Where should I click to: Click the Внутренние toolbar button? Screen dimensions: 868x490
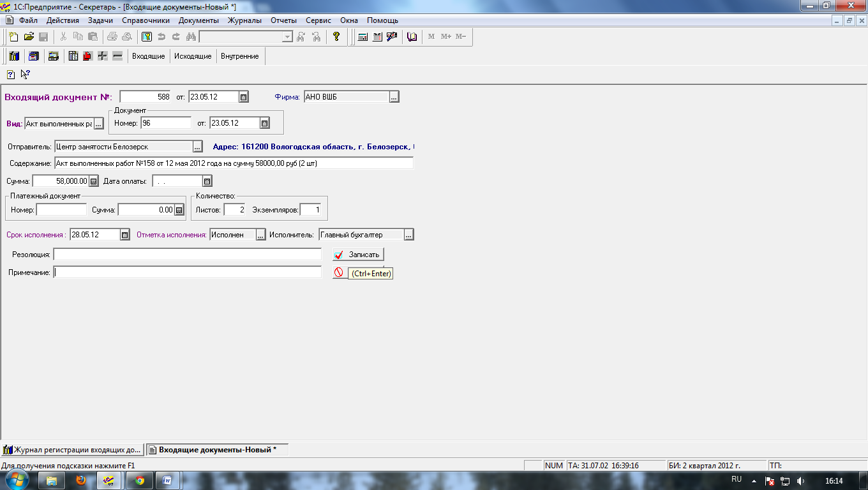tap(240, 56)
